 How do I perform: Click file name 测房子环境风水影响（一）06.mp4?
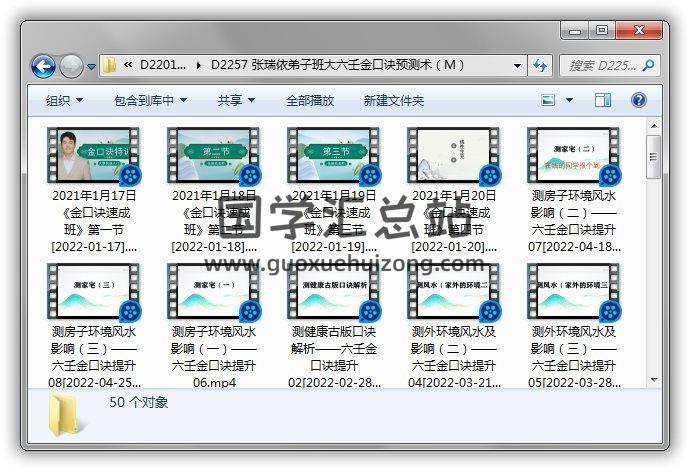tap(214, 357)
